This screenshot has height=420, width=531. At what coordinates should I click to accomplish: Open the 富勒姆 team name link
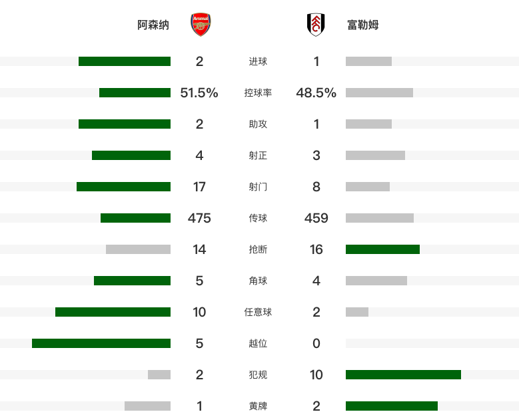click(363, 25)
